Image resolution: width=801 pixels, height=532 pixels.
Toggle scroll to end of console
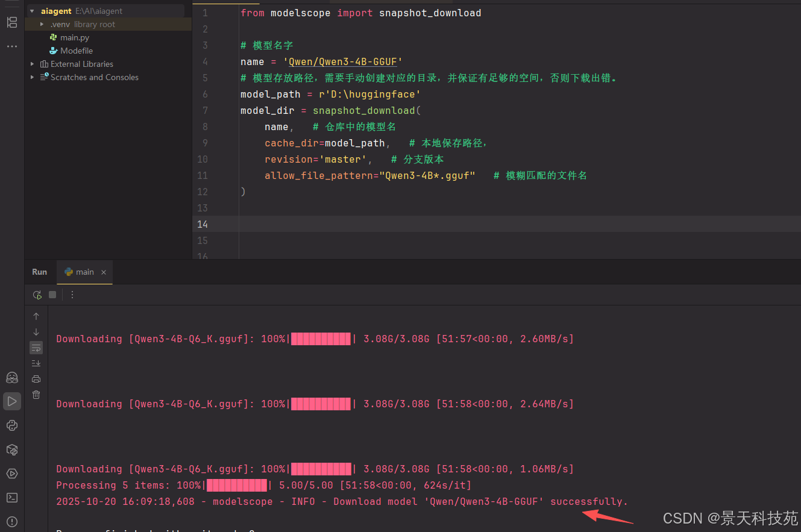pyautogui.click(x=36, y=363)
